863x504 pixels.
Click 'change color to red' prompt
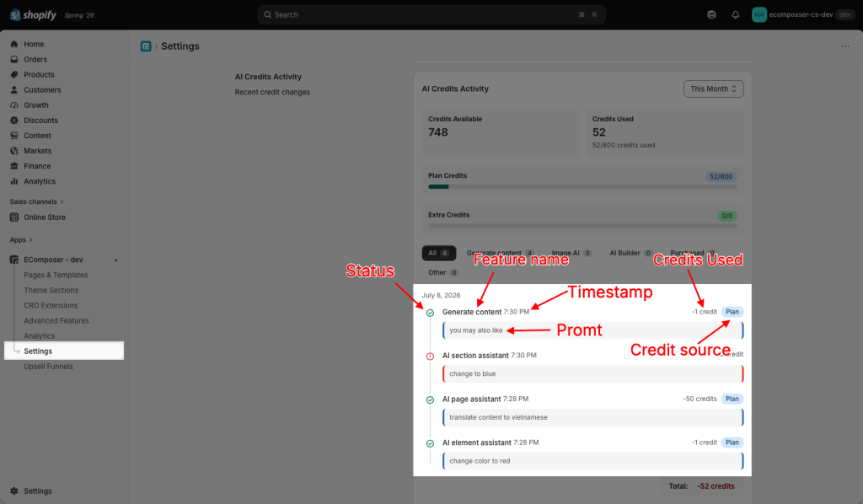click(592, 460)
